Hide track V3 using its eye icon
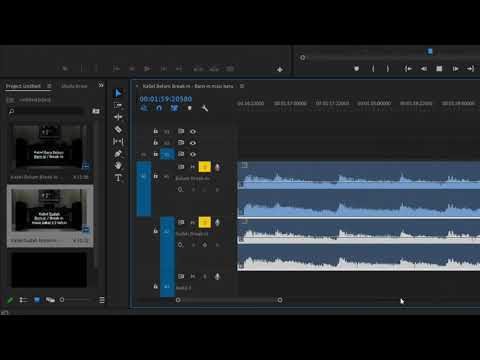Screen dimensions: 480x360 pyautogui.click(x=193, y=132)
